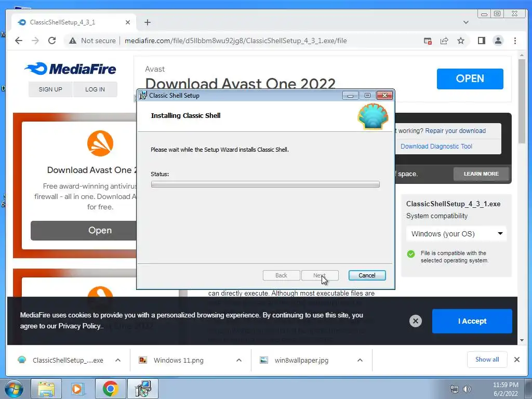Click the pop-up blocked icon in the address bar
This screenshot has width=532, height=399.
tap(428, 41)
